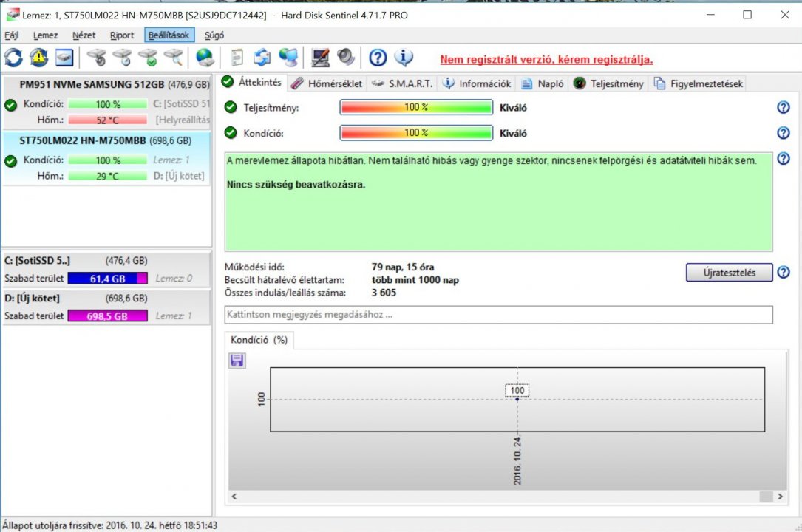802x532 pixels.
Task: Click the disk with green checkmark icon
Action: 149,58
